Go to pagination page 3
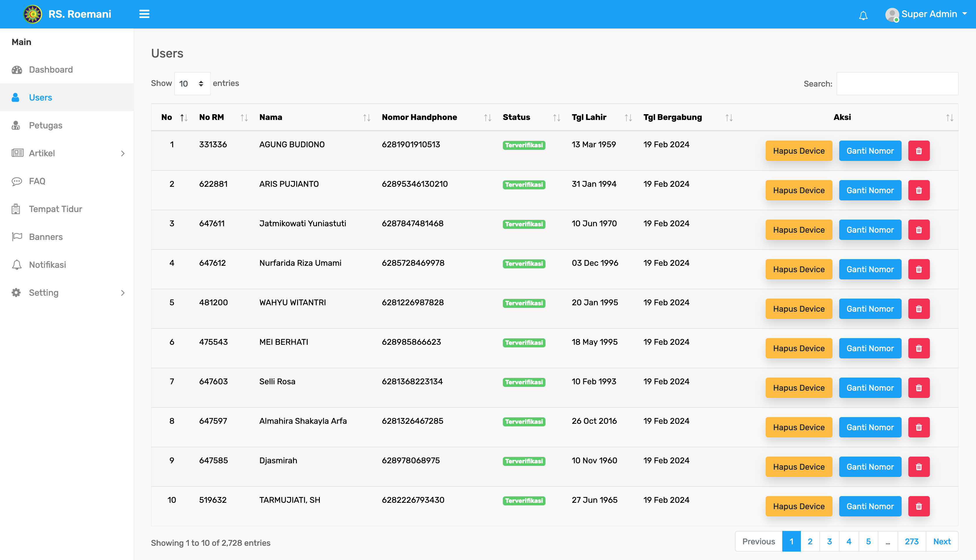976x560 pixels. (829, 541)
